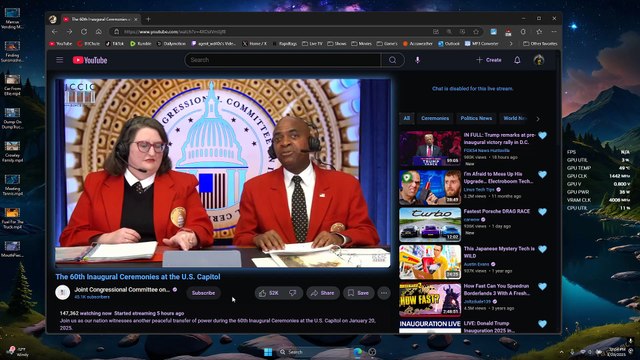
Task: Click the channel avatar below the video
Action: (62, 293)
